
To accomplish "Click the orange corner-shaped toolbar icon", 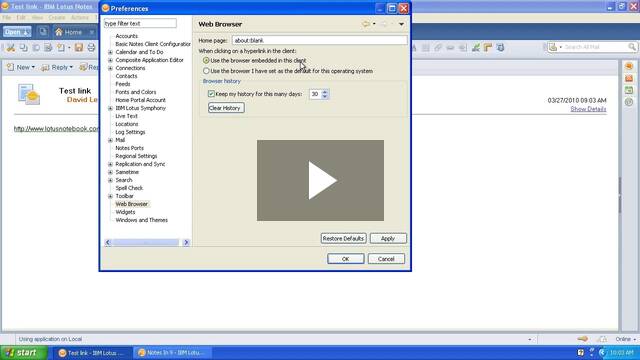I will tap(488, 48).
